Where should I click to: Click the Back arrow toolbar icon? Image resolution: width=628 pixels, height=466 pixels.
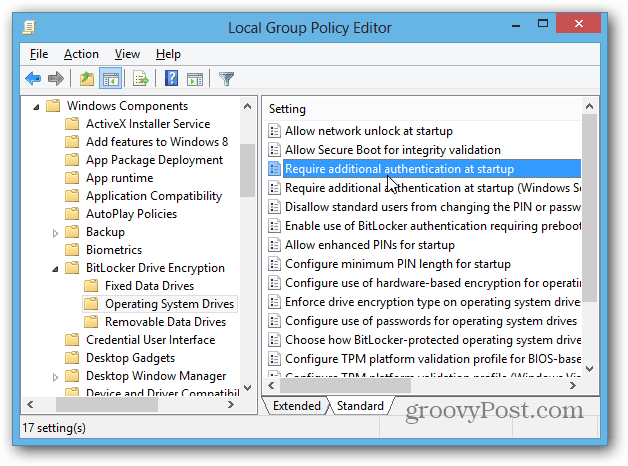coord(33,78)
